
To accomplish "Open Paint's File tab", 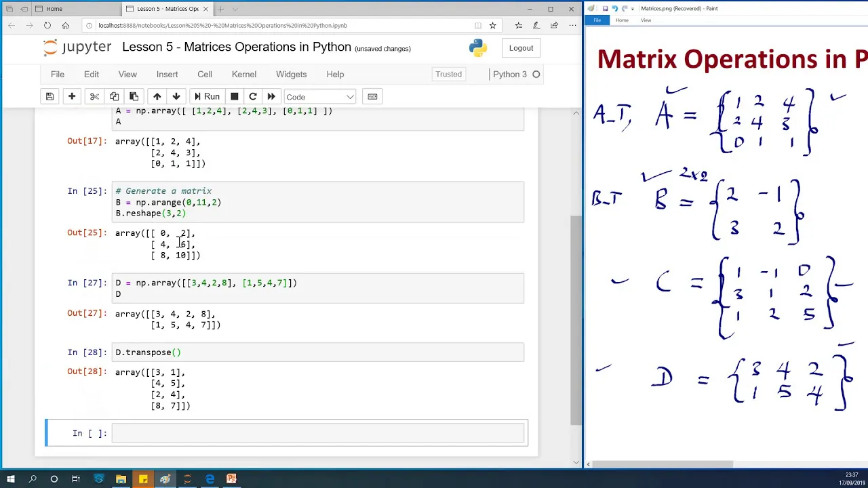I will 597,20.
